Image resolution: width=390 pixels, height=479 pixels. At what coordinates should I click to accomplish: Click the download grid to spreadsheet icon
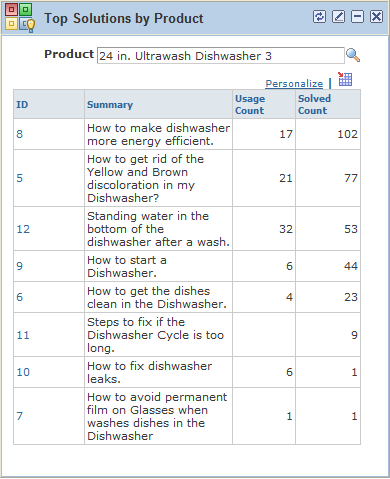click(345, 79)
